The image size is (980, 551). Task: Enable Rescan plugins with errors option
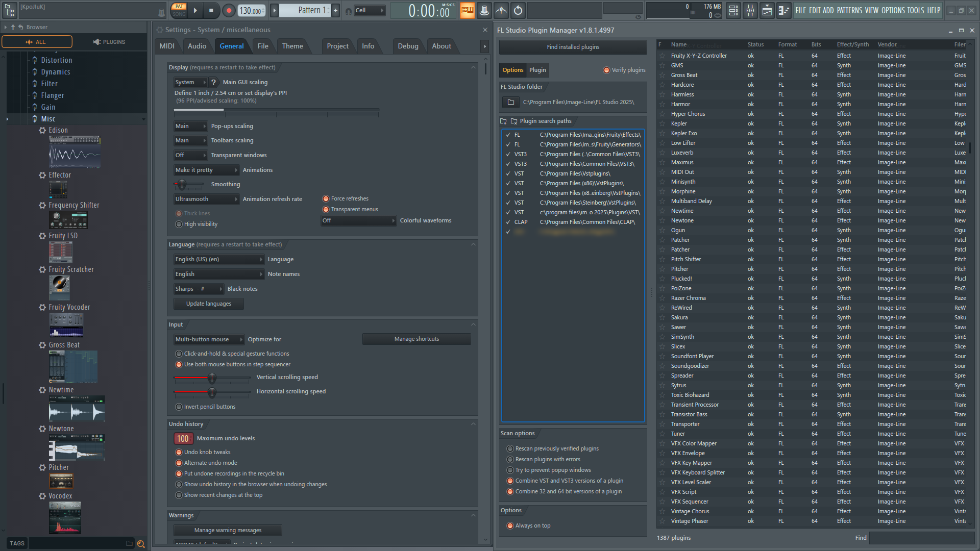coord(510,459)
